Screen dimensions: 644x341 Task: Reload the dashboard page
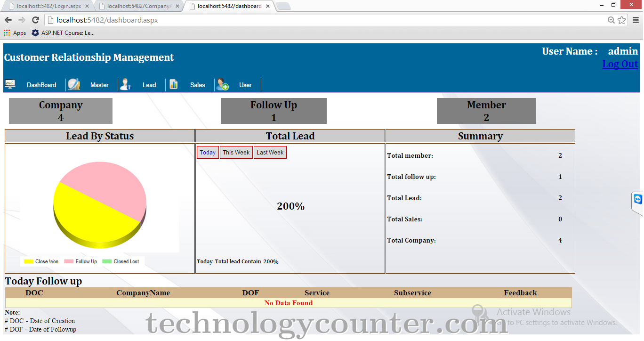[x=35, y=20]
